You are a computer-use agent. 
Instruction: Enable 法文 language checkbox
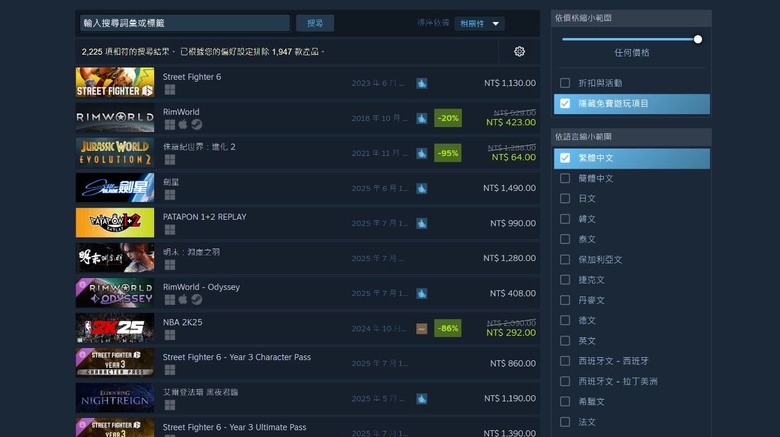click(x=565, y=422)
